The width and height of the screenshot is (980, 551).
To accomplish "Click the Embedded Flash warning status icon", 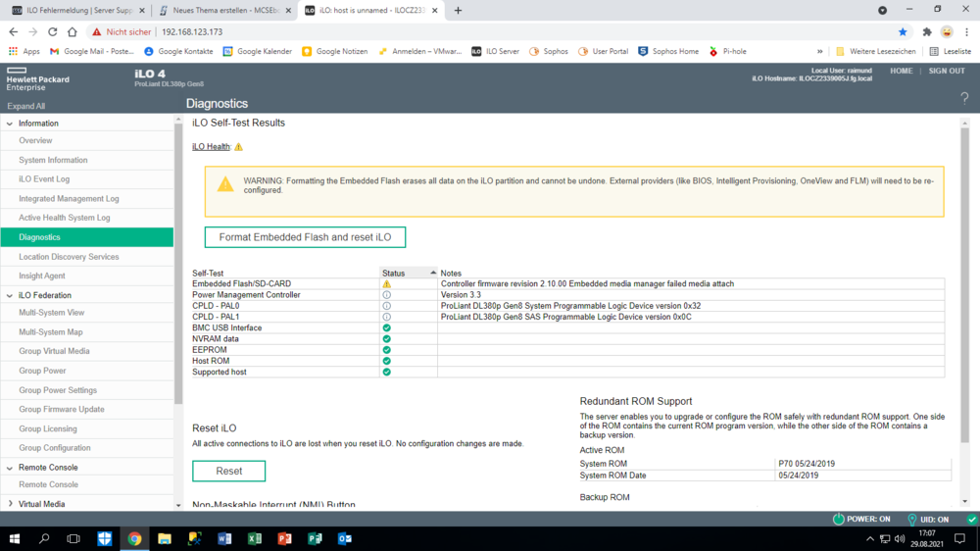I will (386, 284).
